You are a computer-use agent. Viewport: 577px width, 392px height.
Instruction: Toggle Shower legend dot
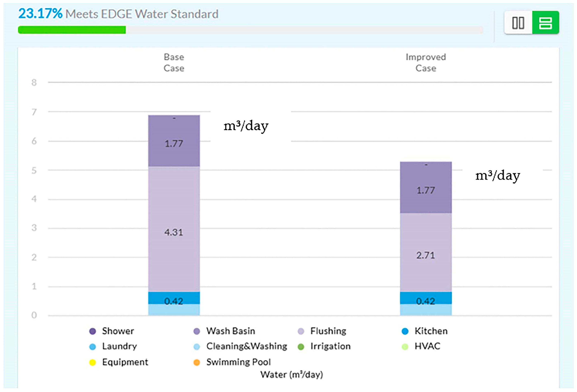click(93, 331)
